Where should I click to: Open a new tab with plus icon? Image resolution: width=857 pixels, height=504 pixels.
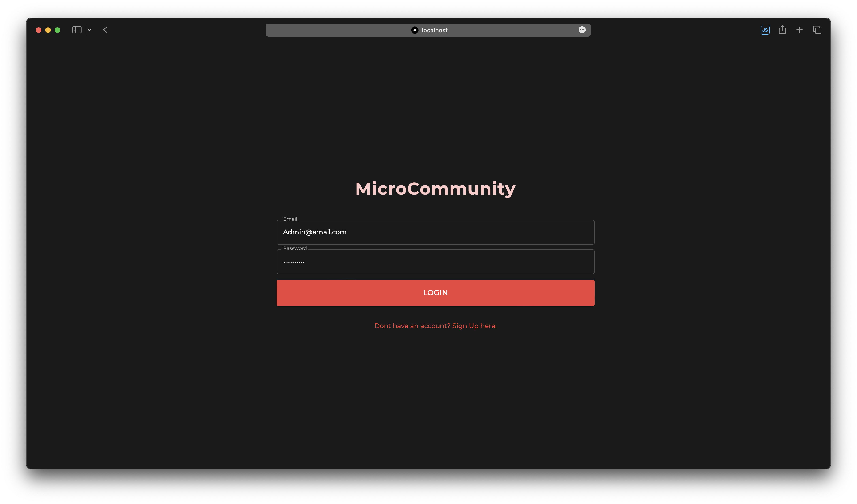(800, 30)
